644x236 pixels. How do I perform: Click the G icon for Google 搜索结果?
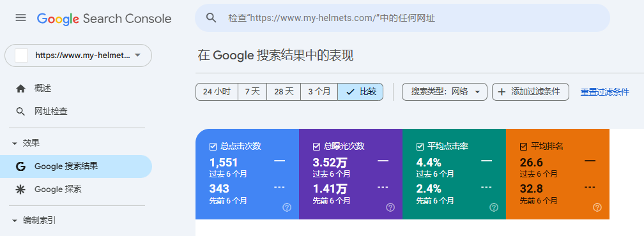point(20,166)
